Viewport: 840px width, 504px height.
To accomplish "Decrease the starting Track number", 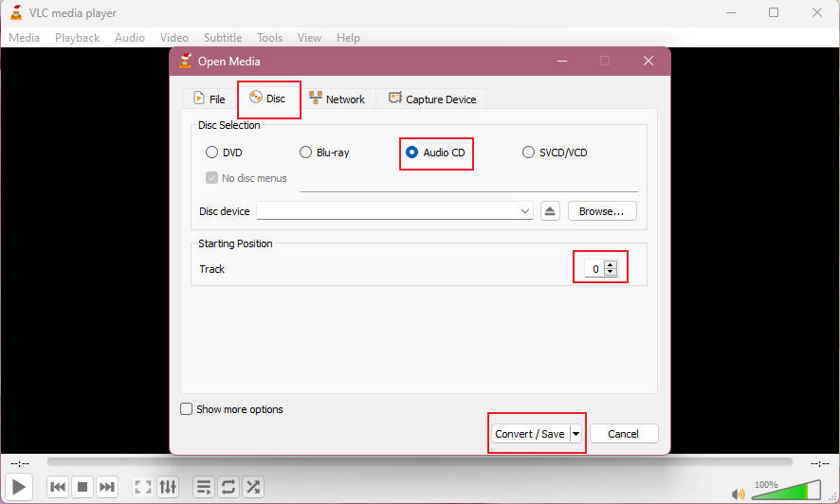I will click(611, 272).
